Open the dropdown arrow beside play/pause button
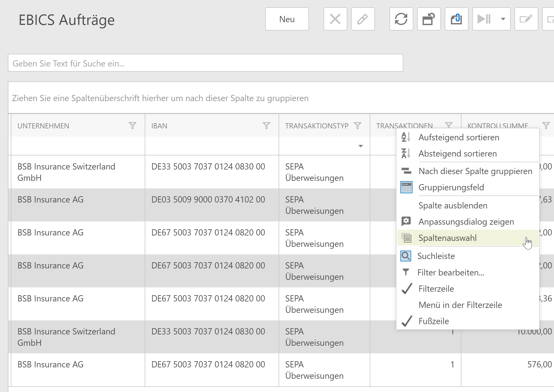This screenshot has width=554, height=392. [x=503, y=19]
